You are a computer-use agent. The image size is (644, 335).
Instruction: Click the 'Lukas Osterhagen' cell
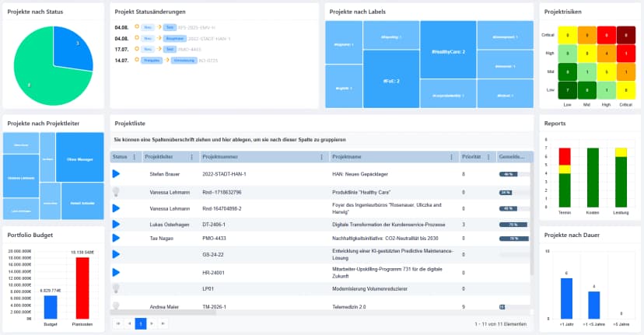tap(170, 225)
